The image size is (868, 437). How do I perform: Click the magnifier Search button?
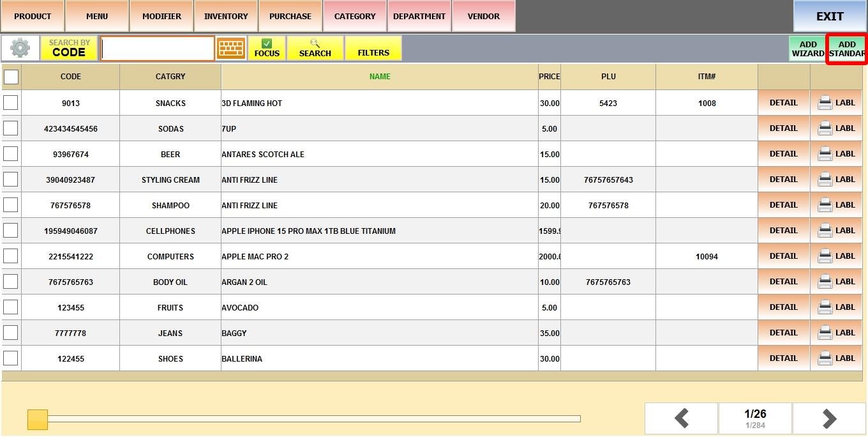tap(315, 48)
